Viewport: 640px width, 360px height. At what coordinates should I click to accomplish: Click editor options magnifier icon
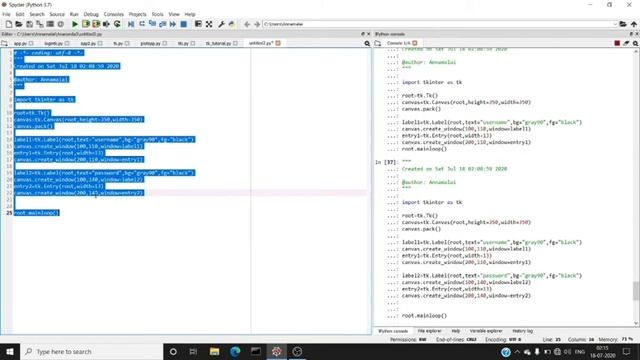coord(367,43)
